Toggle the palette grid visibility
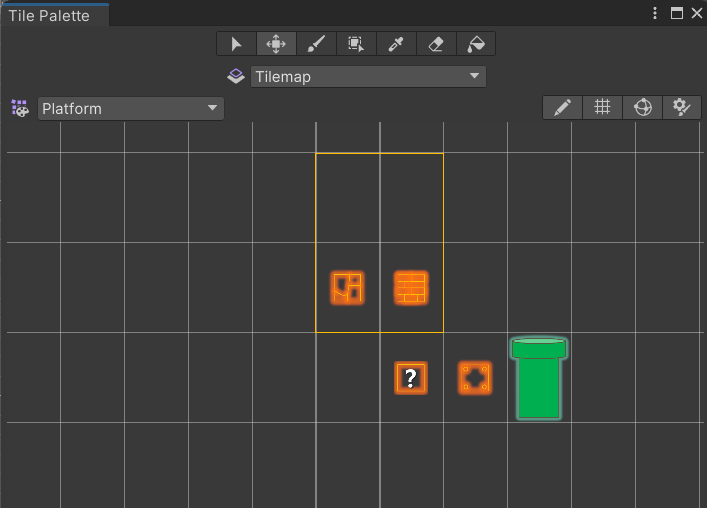 pyautogui.click(x=602, y=107)
